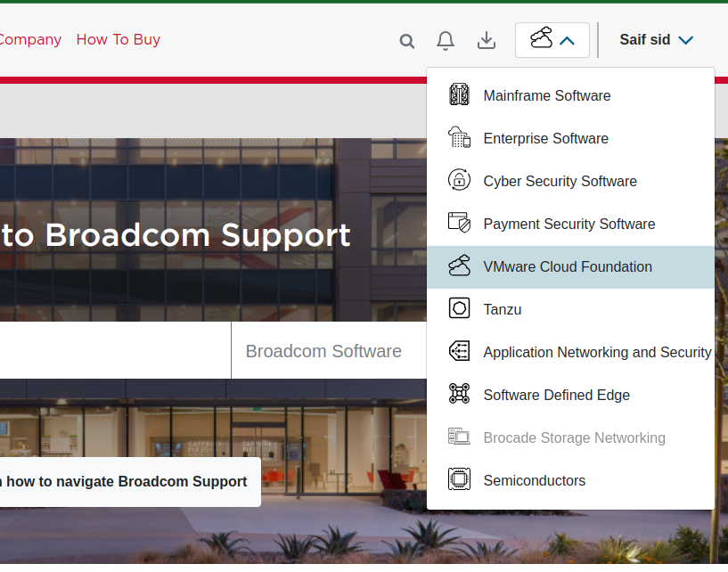Viewport: 728px width, 572px height.
Task: Click the Broadcom Software search field
Action: (x=329, y=351)
